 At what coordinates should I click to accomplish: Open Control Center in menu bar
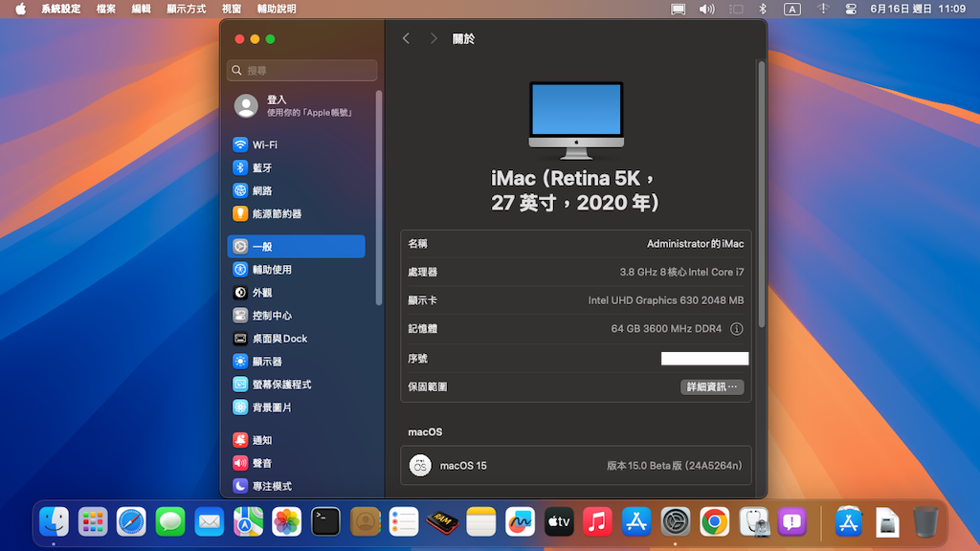pos(851,9)
